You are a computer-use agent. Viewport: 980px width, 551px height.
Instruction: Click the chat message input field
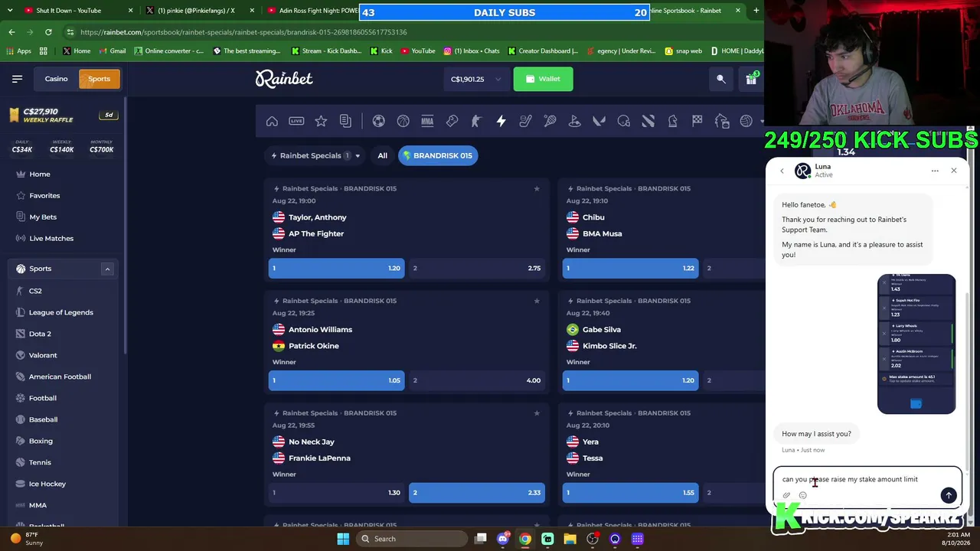click(867, 479)
